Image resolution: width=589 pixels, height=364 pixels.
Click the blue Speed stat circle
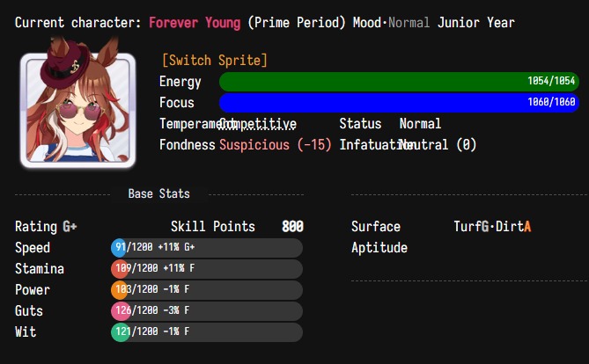pos(119,248)
